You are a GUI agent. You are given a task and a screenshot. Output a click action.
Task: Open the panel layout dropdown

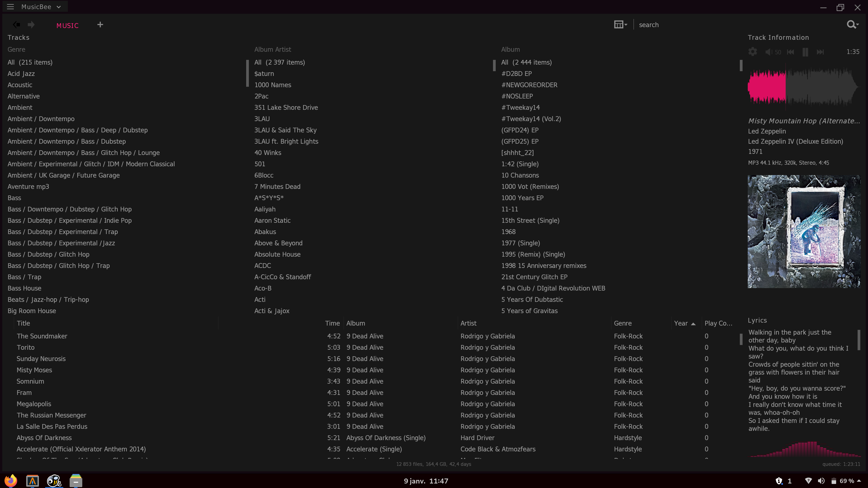click(620, 25)
